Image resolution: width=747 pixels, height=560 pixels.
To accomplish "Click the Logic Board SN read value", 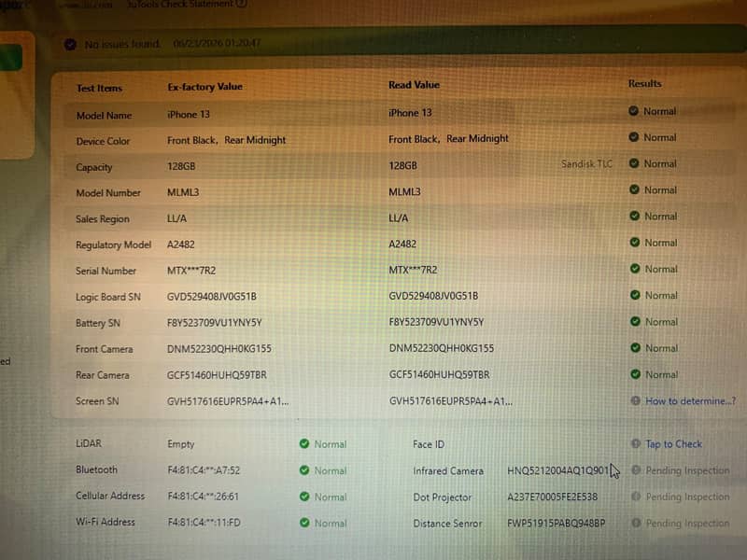I will [x=433, y=296].
